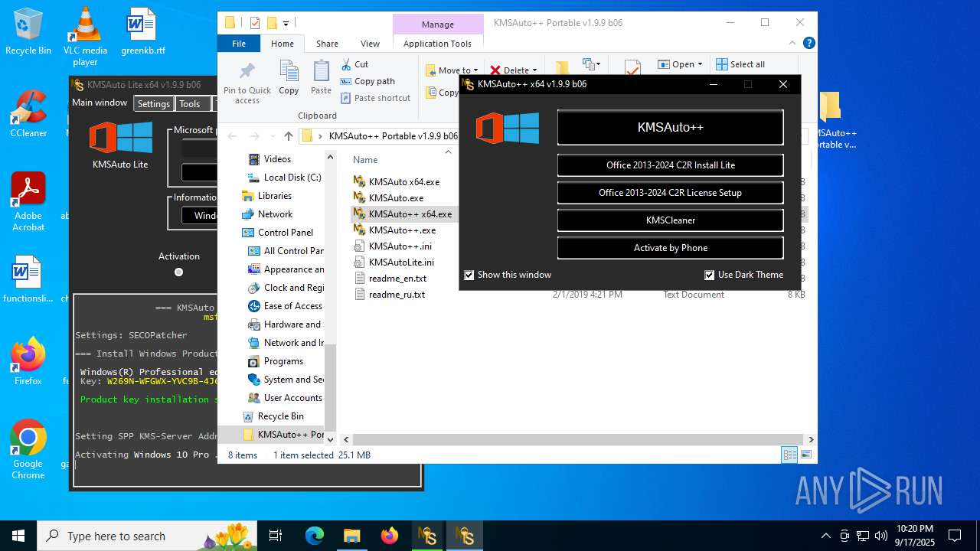This screenshot has width=980, height=551.
Task: Click the Explorer horizontal scrollbar track
Action: pyautogui.click(x=580, y=440)
